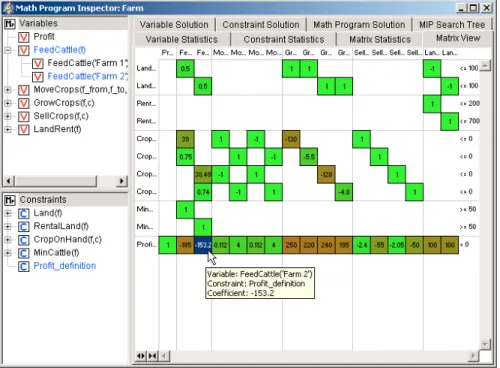Click the matrix horizontal scrollbar left arrow
This screenshot has height=368, width=500.
click(x=164, y=356)
